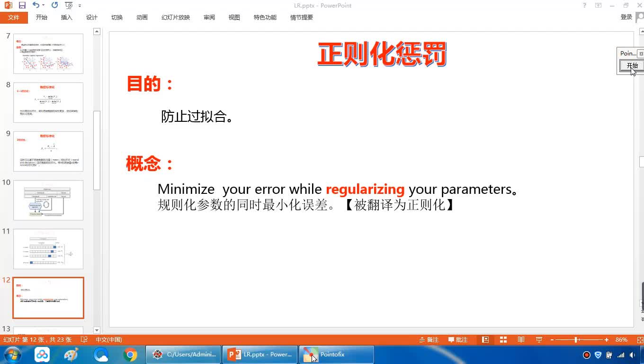Switch to Slide Sorter view icon
The height and width of the screenshot is (364, 644).
pyautogui.click(x=503, y=340)
